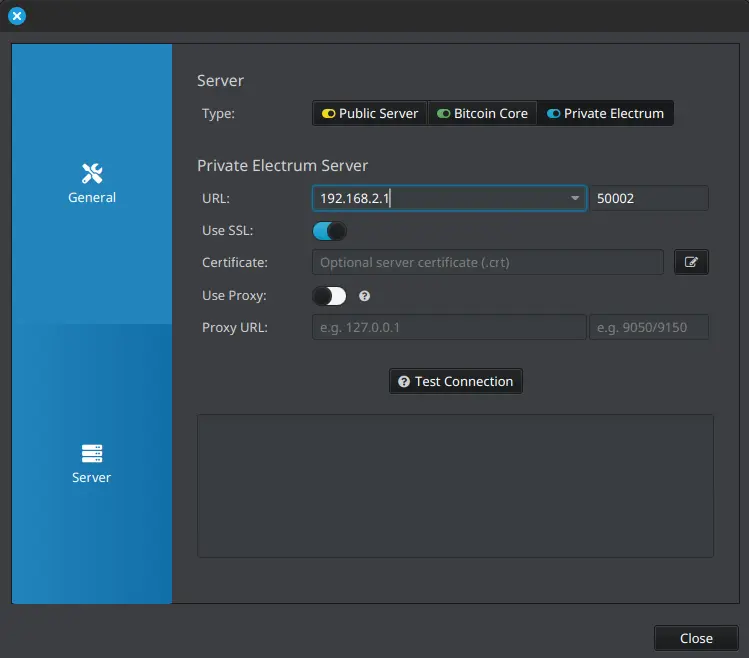
Task: Select the Public Server type option
Action: [370, 113]
